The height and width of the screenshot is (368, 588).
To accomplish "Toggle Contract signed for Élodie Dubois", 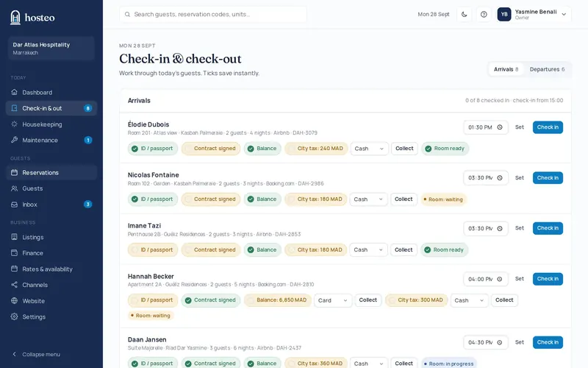I will (x=211, y=149).
